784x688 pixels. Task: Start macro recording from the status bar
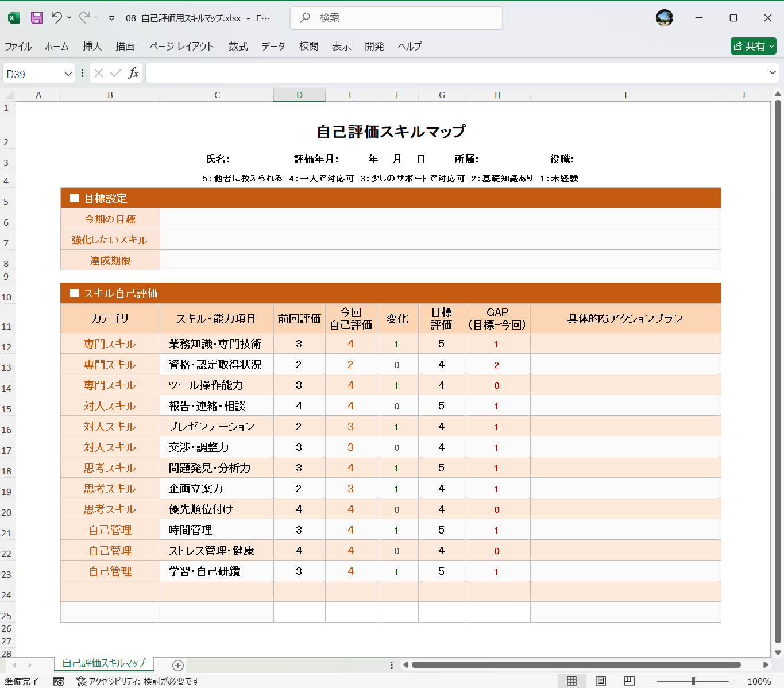pyautogui.click(x=59, y=681)
